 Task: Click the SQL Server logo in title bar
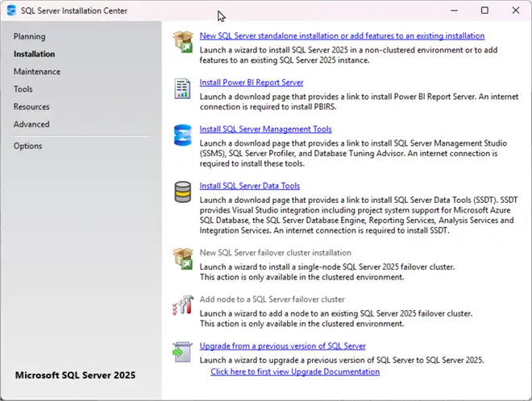(11, 10)
